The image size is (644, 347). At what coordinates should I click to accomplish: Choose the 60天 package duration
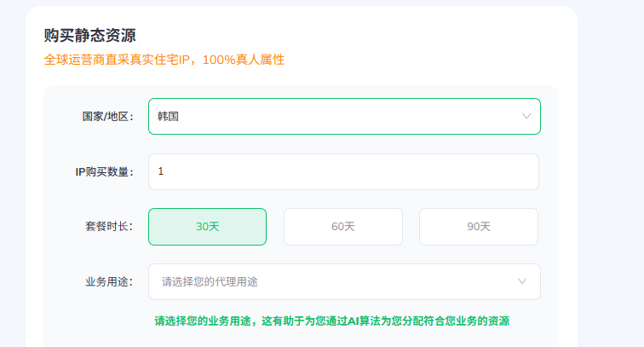(x=343, y=227)
